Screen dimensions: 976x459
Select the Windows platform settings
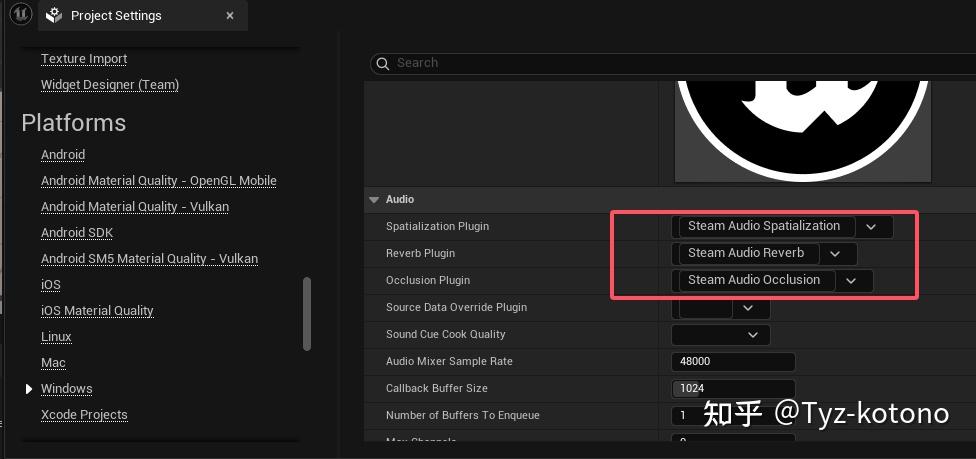67,389
